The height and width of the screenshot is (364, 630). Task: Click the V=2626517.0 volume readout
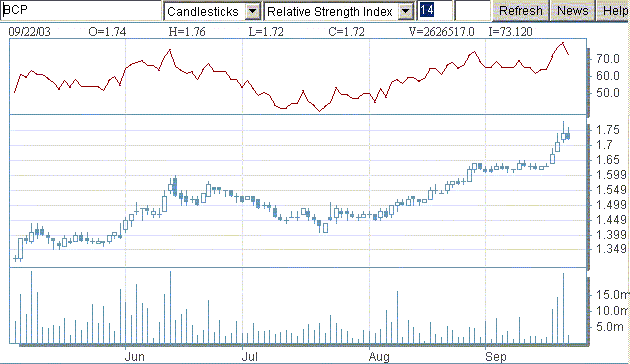(442, 31)
